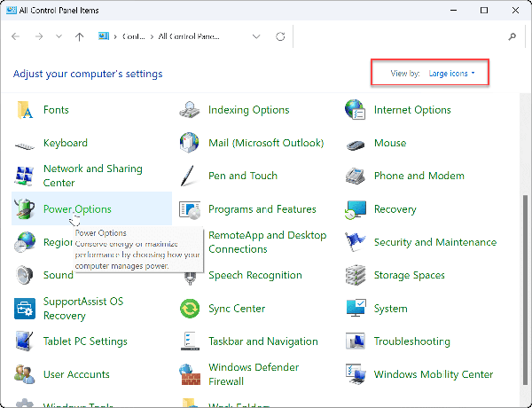Open the Storage Spaces icon
Image resolution: width=532 pixels, height=408 pixels.
[356, 275]
